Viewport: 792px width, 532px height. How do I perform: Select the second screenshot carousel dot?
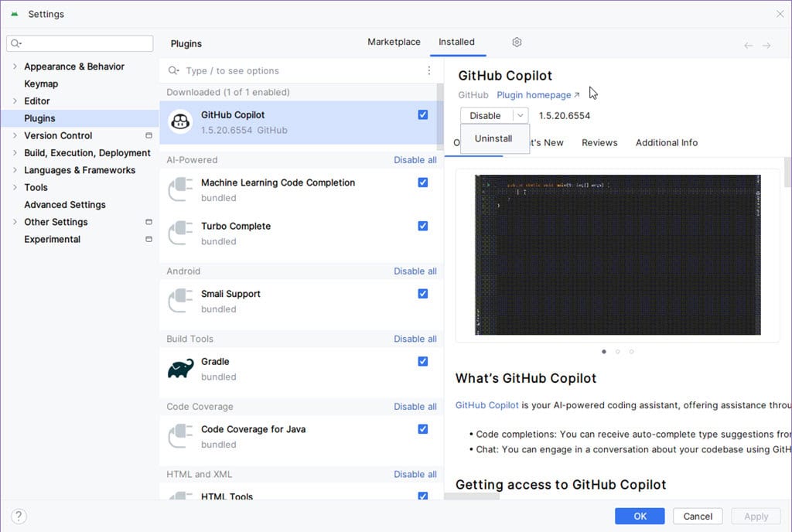[617, 351]
